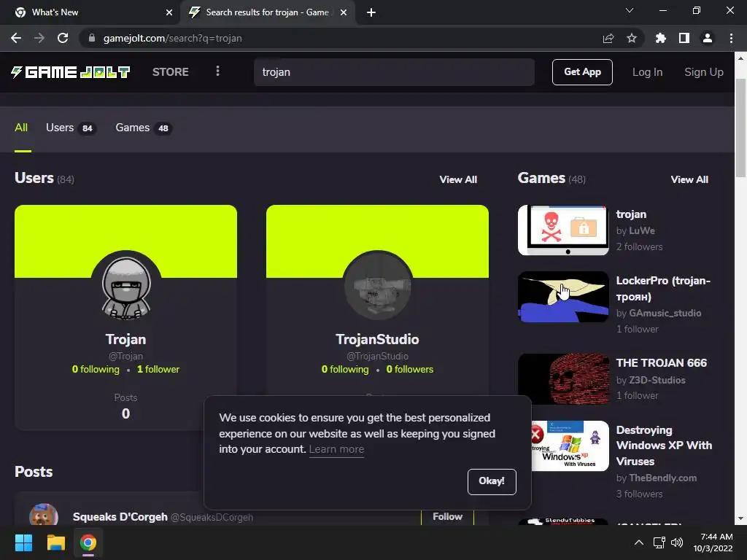Image resolution: width=747 pixels, height=560 pixels.
Task: Open File Explorer from taskbar
Action: [55, 542]
